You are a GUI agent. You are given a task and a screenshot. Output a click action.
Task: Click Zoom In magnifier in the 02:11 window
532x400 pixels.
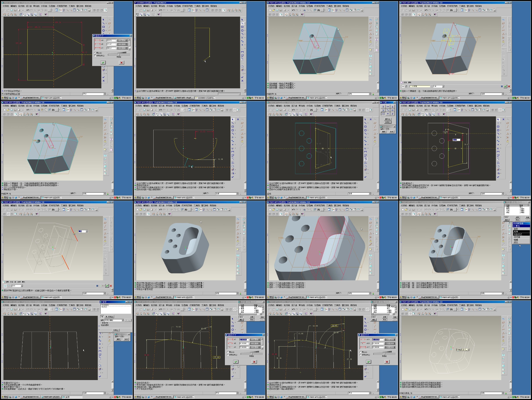point(67,10)
